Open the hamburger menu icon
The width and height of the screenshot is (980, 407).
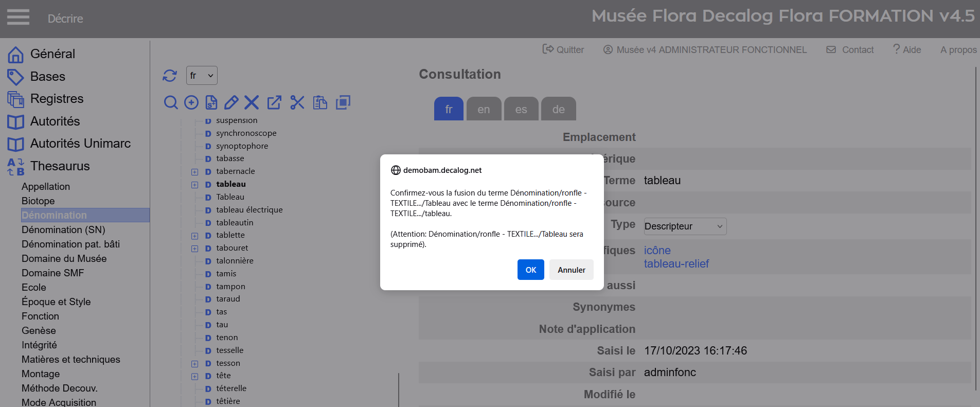click(x=18, y=17)
